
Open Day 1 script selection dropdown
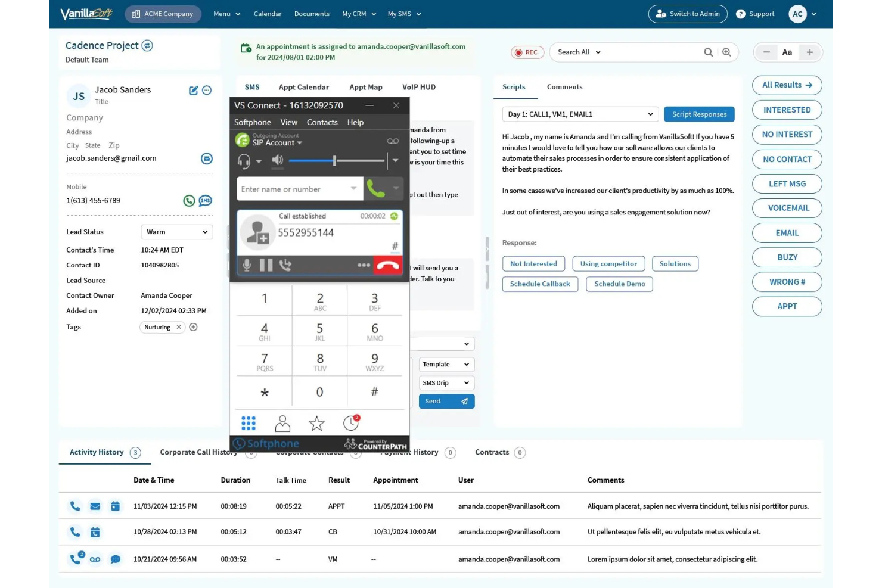pyautogui.click(x=580, y=114)
